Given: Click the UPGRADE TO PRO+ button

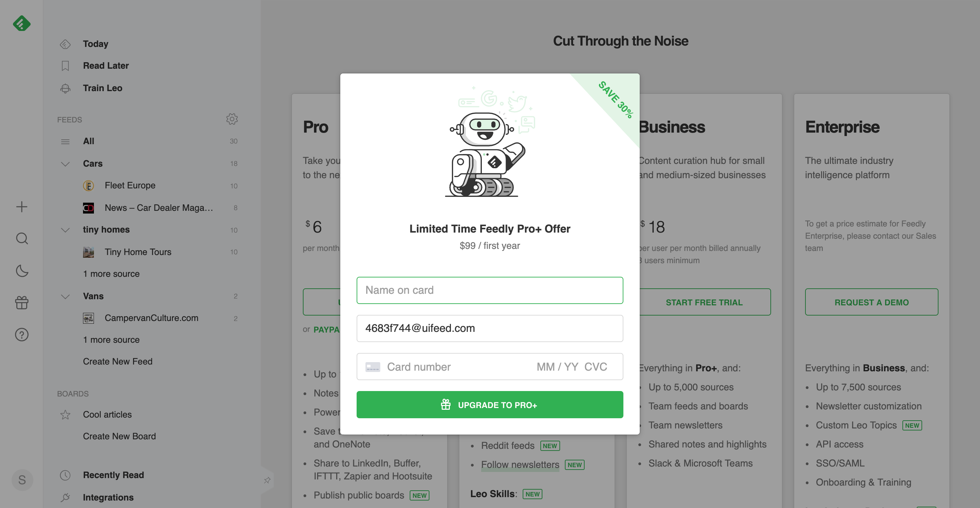Looking at the screenshot, I should point(490,404).
